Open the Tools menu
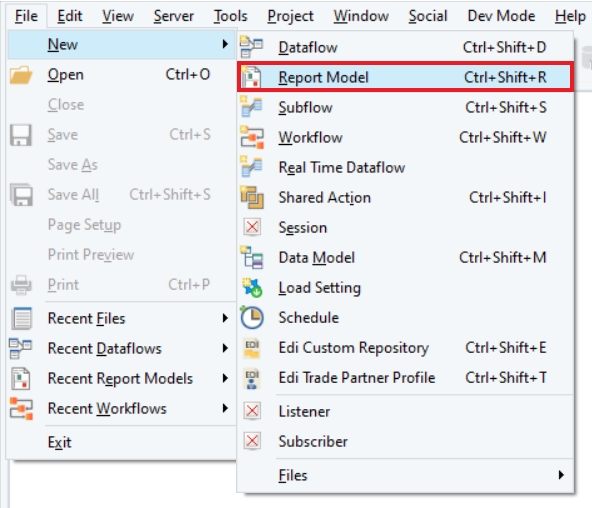 [x=230, y=16]
